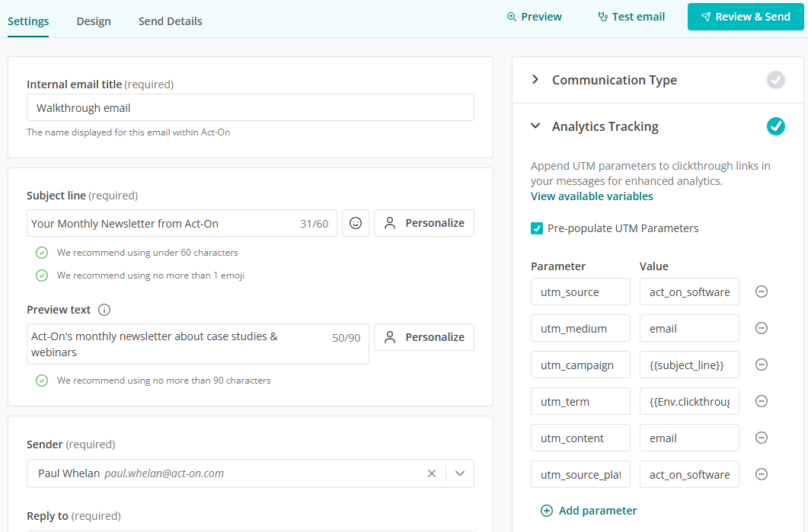Delete the utm_content parameter row
The height and width of the screenshot is (532, 808).
[761, 438]
